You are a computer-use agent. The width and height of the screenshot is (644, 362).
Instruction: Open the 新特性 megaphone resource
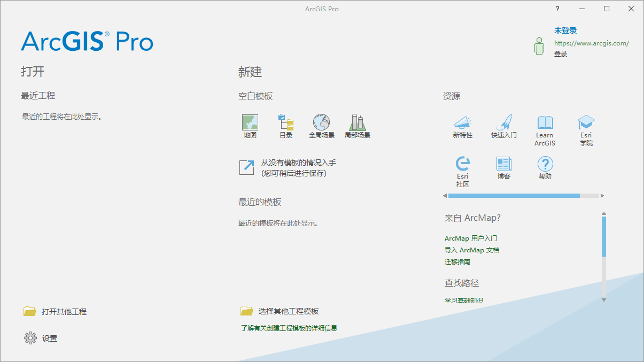(x=463, y=122)
